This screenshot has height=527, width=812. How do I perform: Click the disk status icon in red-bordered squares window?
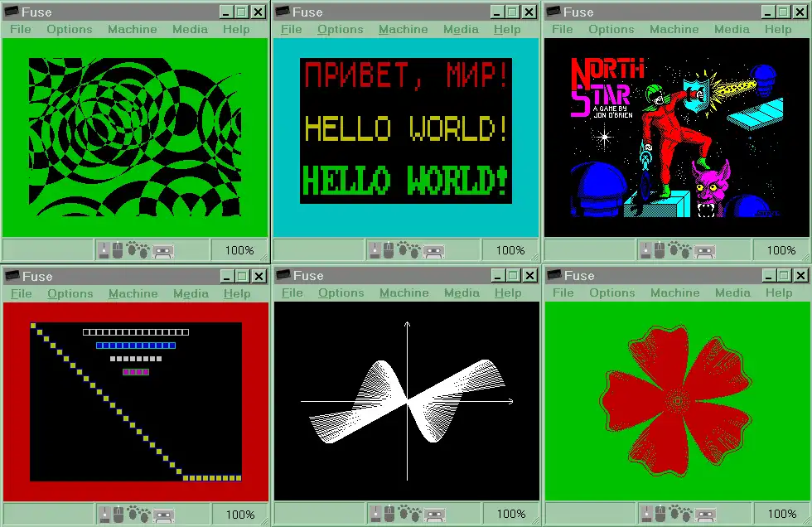tap(105, 515)
